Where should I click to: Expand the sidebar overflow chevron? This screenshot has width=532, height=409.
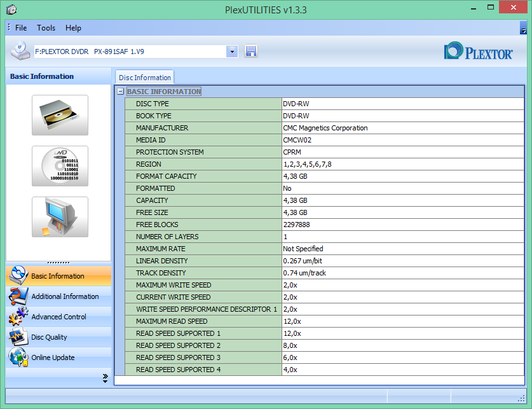pos(105,378)
